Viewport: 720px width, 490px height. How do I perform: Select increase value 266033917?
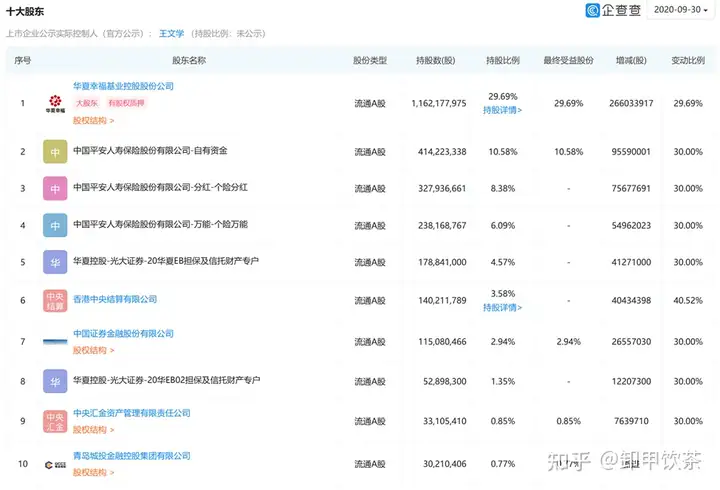[x=631, y=103]
